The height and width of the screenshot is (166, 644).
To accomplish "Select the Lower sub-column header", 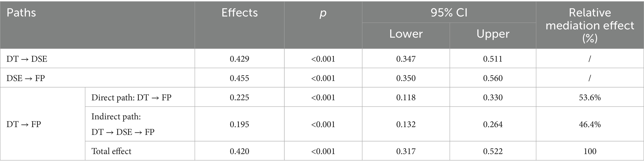I will click(406, 34).
